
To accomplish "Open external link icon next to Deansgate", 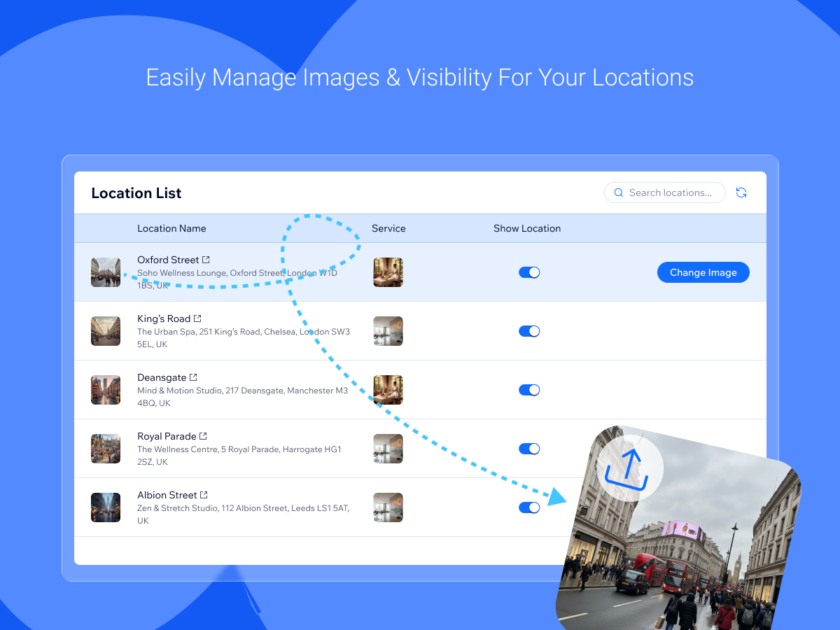I will click(x=193, y=377).
